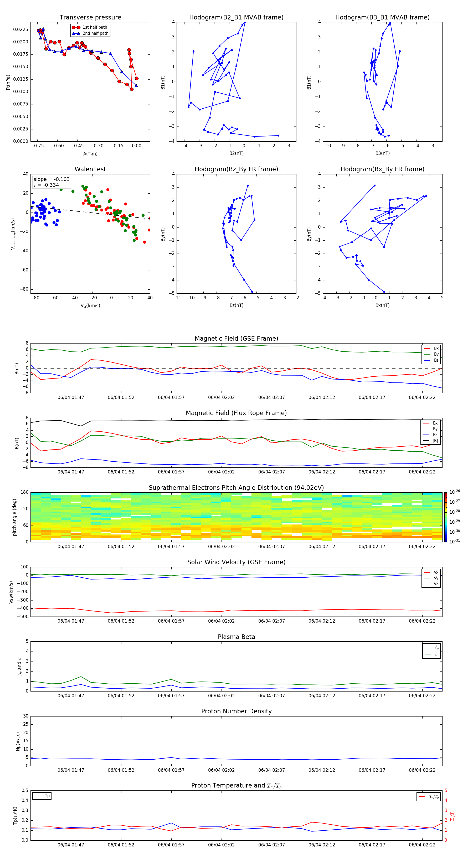Click the "Tp(10^6K)" y-axis label
This screenshot has width=473, height=868.
[15, 815]
